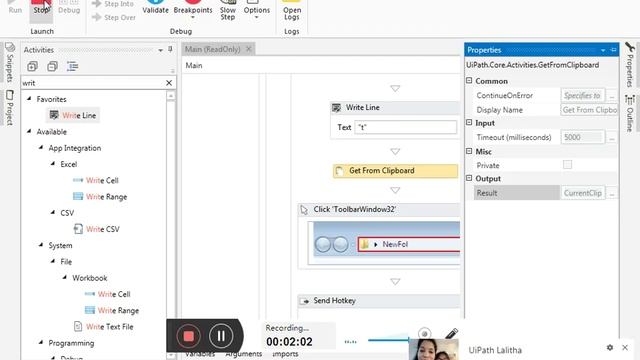Click the activities tree view options icon

[x=72, y=66]
